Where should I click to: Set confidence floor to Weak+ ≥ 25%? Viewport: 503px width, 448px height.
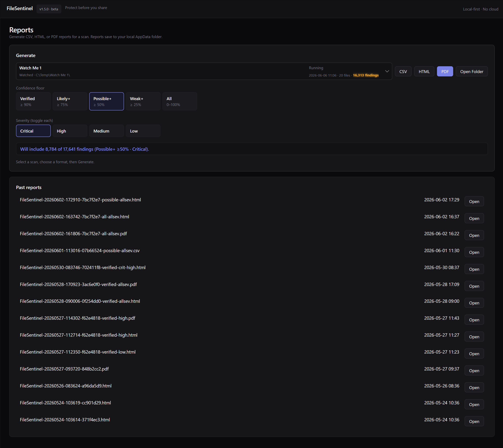click(143, 101)
